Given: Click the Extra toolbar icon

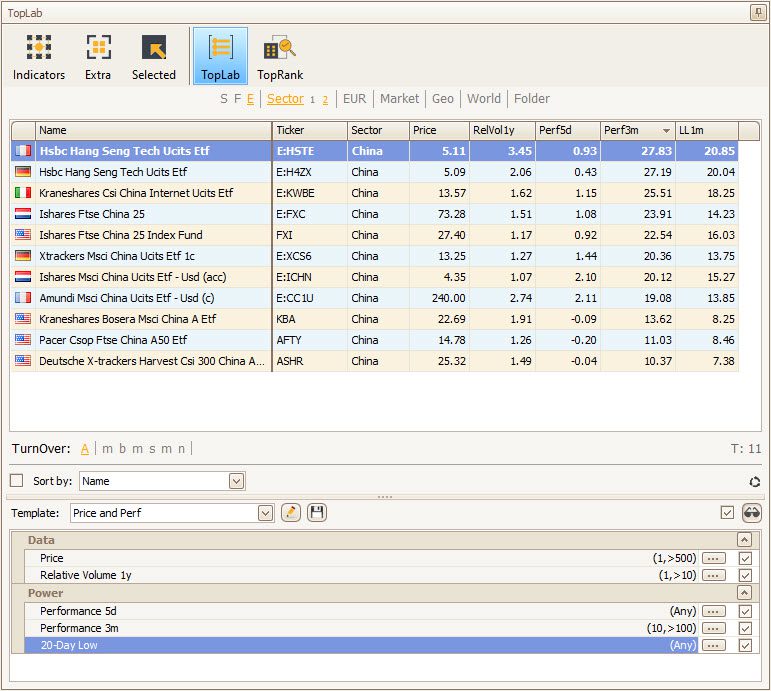Looking at the screenshot, I should pyautogui.click(x=98, y=56).
